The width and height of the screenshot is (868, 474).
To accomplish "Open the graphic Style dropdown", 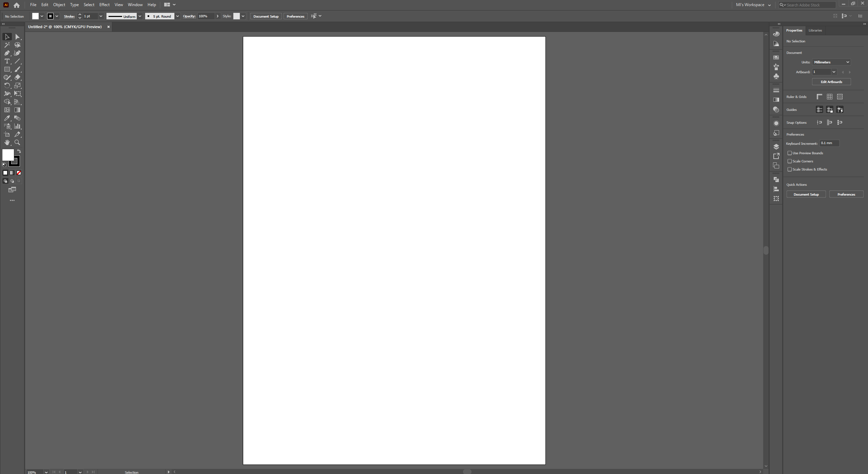I will pyautogui.click(x=243, y=16).
